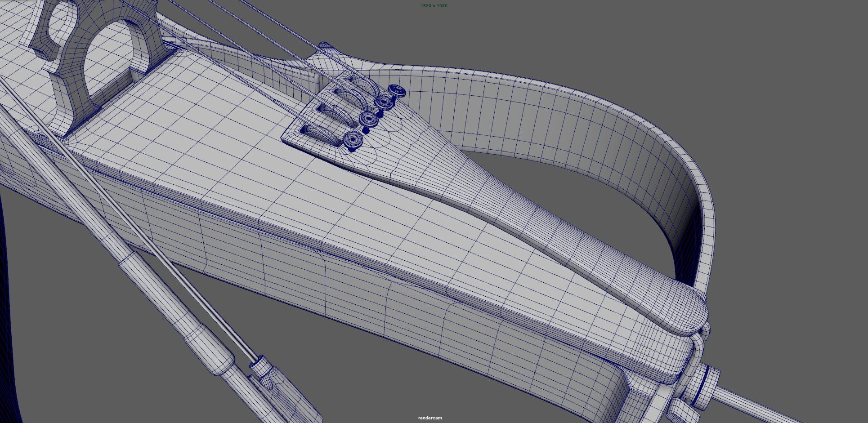Viewport: 868px width, 423px height.
Task: Select the bow frog ferrule at rod's end
Action: pos(261,366)
